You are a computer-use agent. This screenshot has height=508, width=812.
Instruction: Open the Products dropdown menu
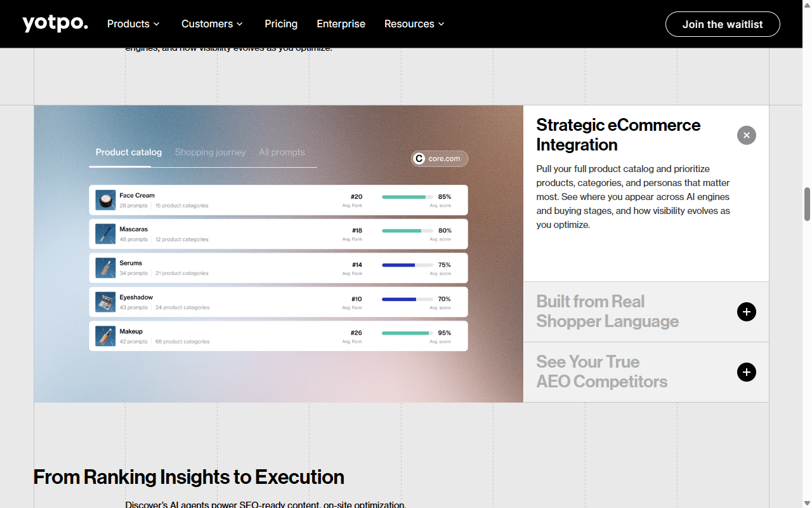(x=133, y=24)
